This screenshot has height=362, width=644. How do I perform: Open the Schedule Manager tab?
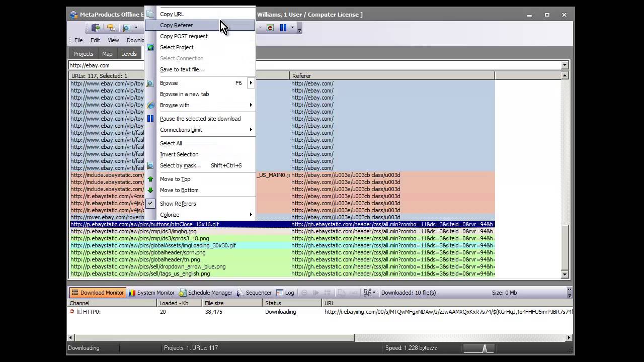coord(206,293)
